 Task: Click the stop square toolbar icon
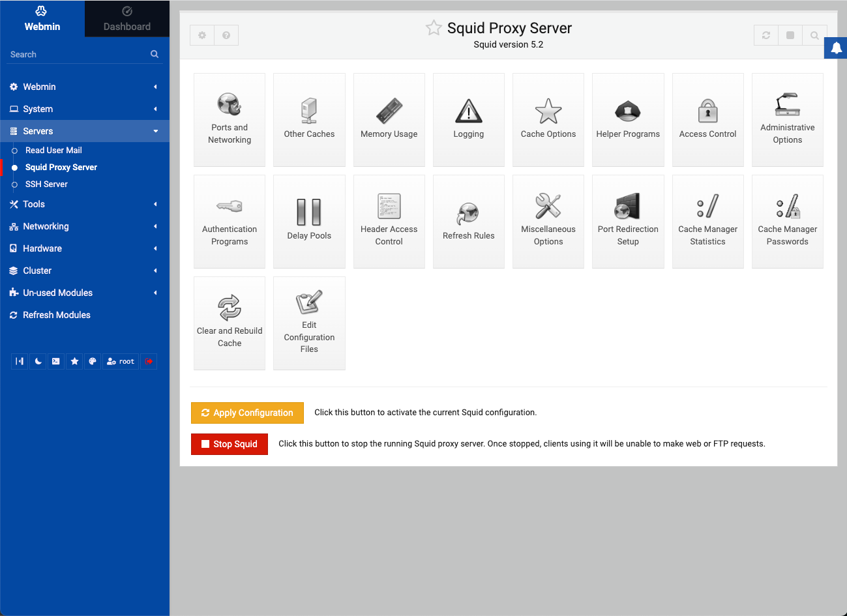[790, 35]
